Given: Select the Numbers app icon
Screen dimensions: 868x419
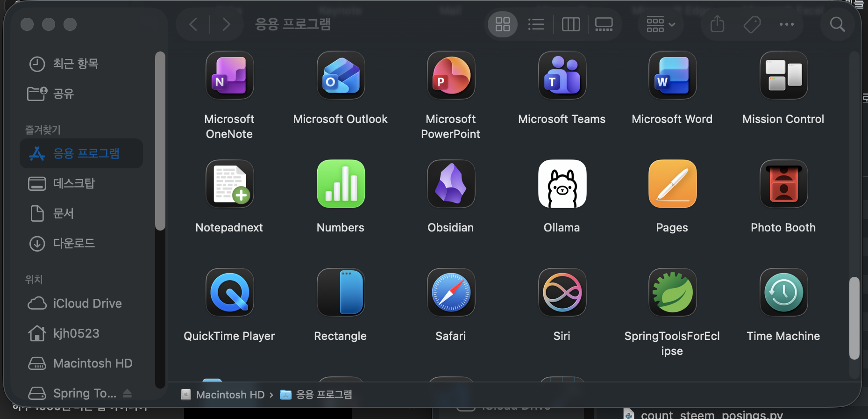Looking at the screenshot, I should [341, 184].
